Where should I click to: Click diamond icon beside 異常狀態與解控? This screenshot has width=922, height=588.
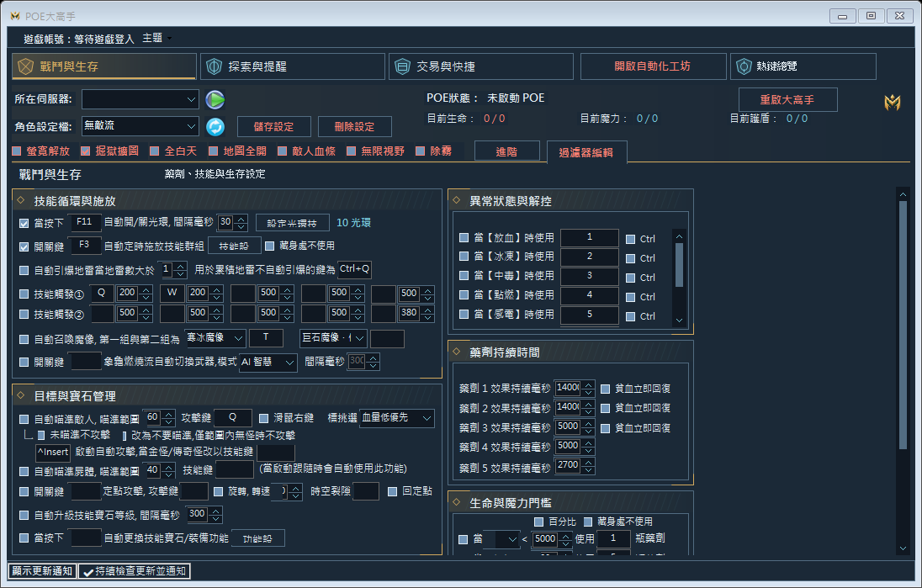[x=456, y=200]
